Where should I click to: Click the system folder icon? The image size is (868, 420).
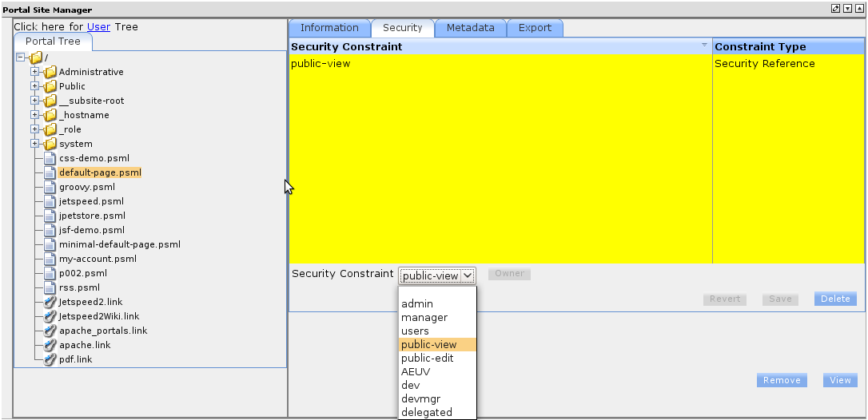(x=50, y=144)
